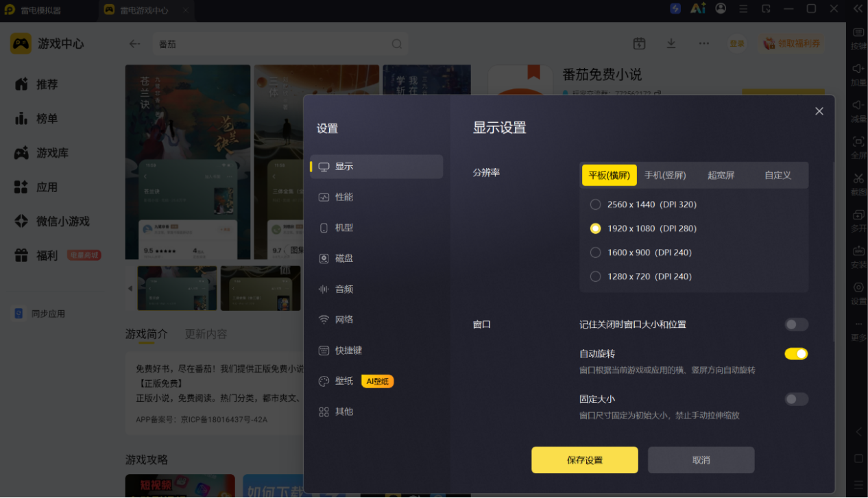Viewport: 868px width, 498px height.
Task: Collapse the right toolbar with double-chevron
Action: (858, 9)
